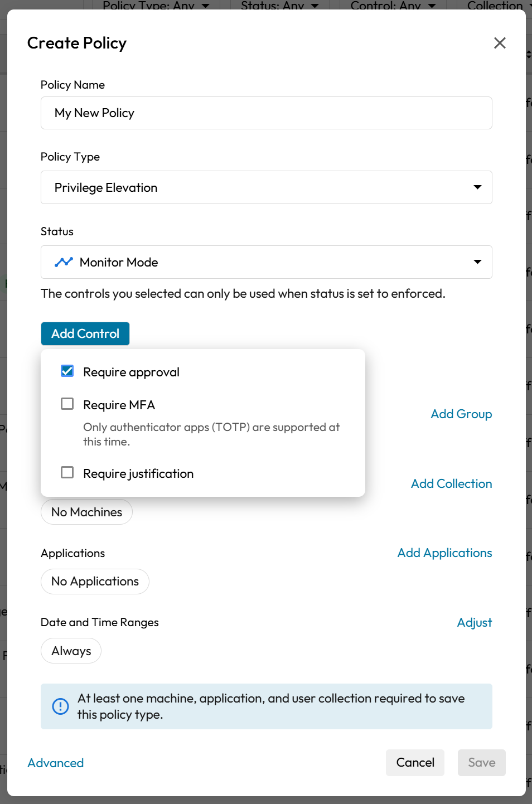Click Add Applications link
This screenshot has height=804, width=532.
(444, 553)
